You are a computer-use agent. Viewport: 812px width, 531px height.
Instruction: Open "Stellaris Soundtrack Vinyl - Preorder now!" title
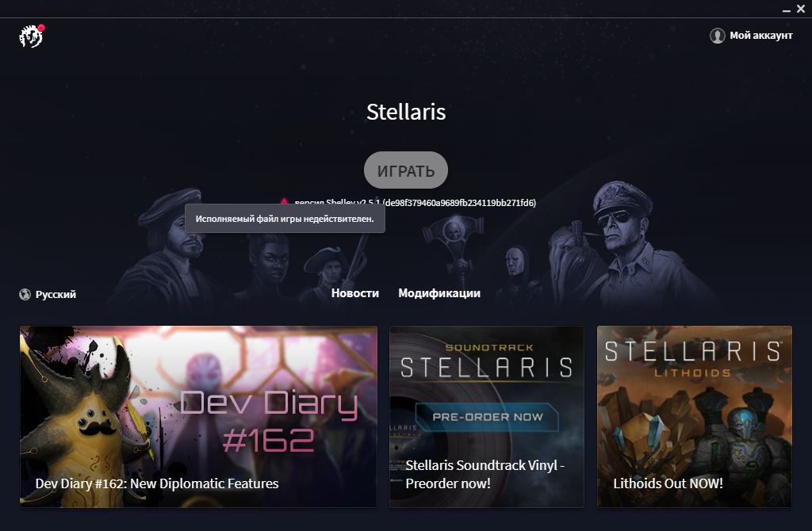[485, 474]
